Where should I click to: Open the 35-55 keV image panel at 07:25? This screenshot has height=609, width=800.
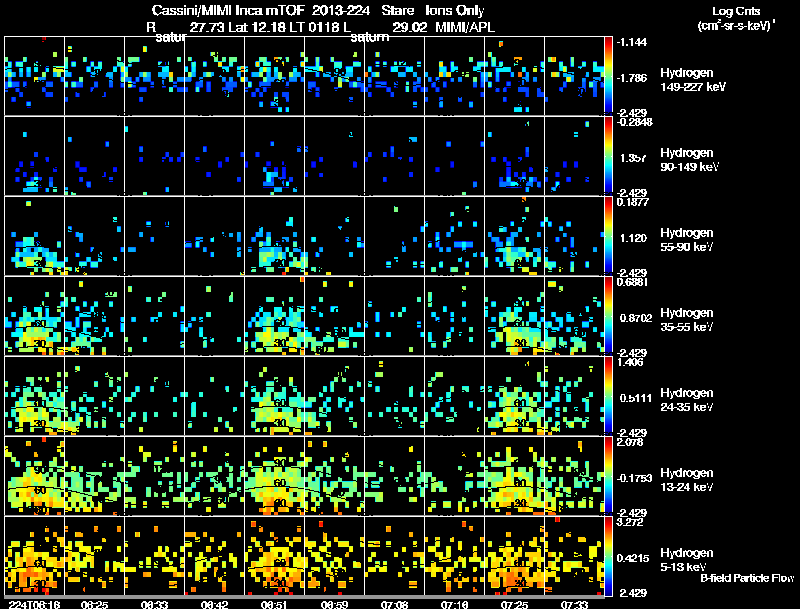click(x=514, y=316)
